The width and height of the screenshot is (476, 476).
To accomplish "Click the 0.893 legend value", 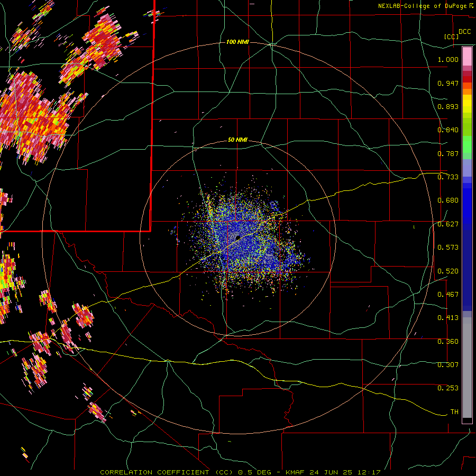I will [x=448, y=106].
